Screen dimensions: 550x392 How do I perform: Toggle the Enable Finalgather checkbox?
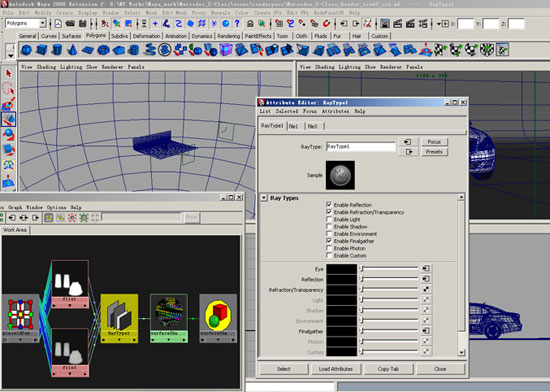pyautogui.click(x=329, y=241)
